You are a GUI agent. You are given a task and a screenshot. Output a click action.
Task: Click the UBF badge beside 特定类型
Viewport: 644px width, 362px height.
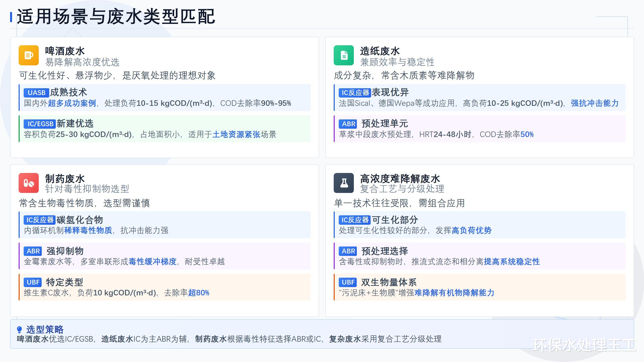pyautogui.click(x=33, y=282)
